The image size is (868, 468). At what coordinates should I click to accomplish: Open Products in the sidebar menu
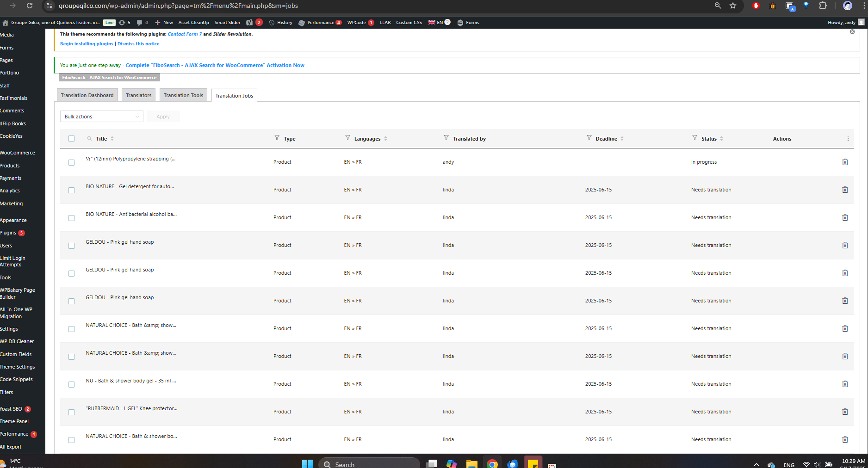[x=10, y=166]
